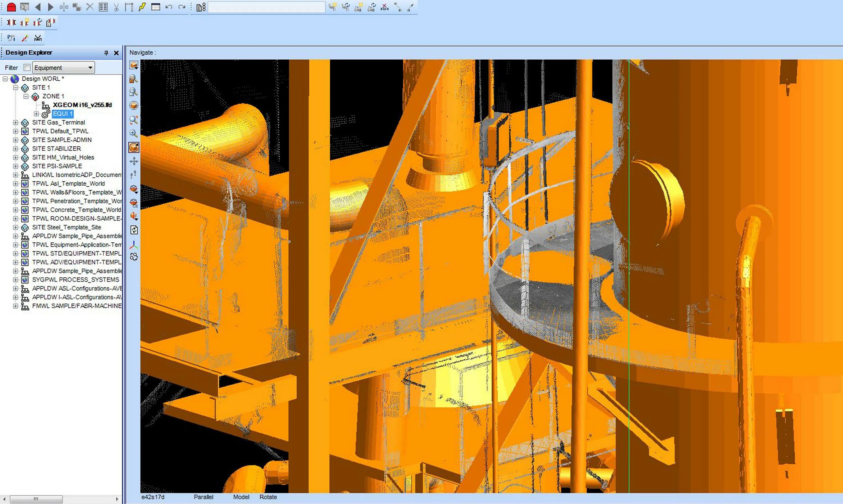Select the rotate view tool in the 3D toolbar
The image size is (843, 504).
pyautogui.click(x=134, y=147)
